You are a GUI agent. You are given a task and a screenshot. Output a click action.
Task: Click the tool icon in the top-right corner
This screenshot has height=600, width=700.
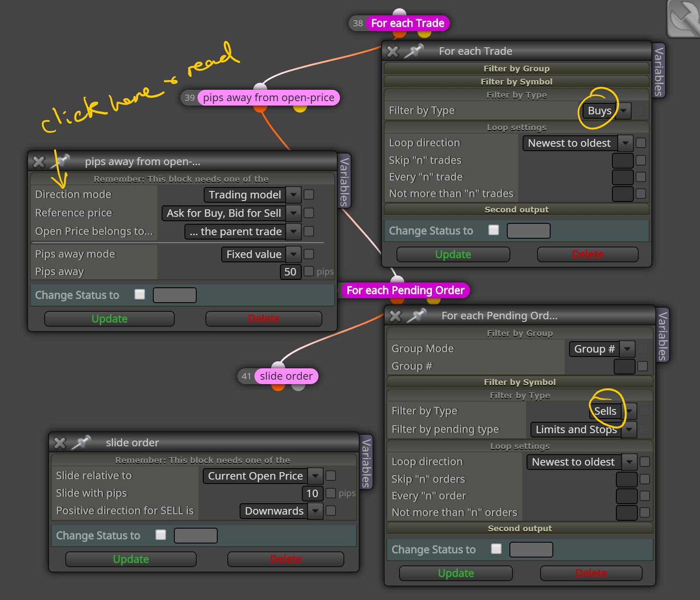point(683,18)
